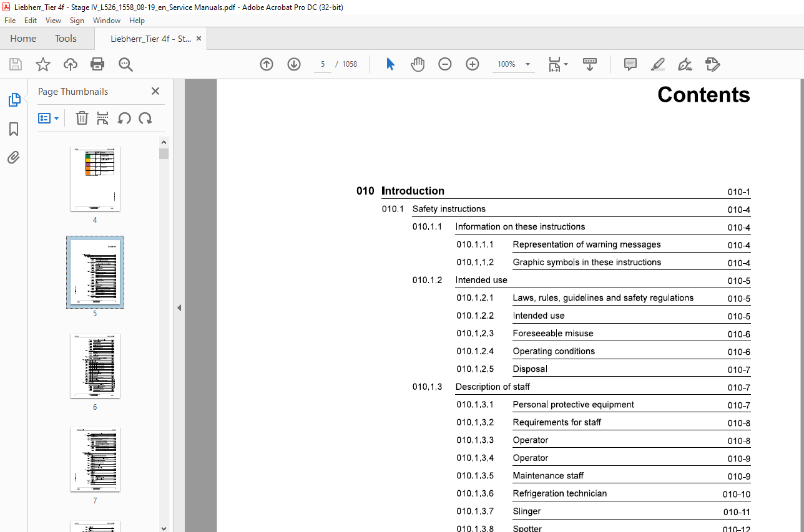Delete selected page thumbnail trash icon
Viewport: 804px width, 532px height.
(82, 118)
